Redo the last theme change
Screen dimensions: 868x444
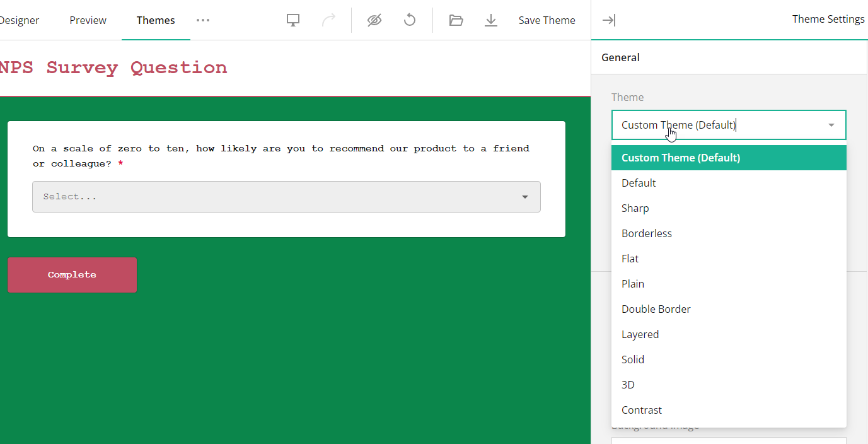328,20
